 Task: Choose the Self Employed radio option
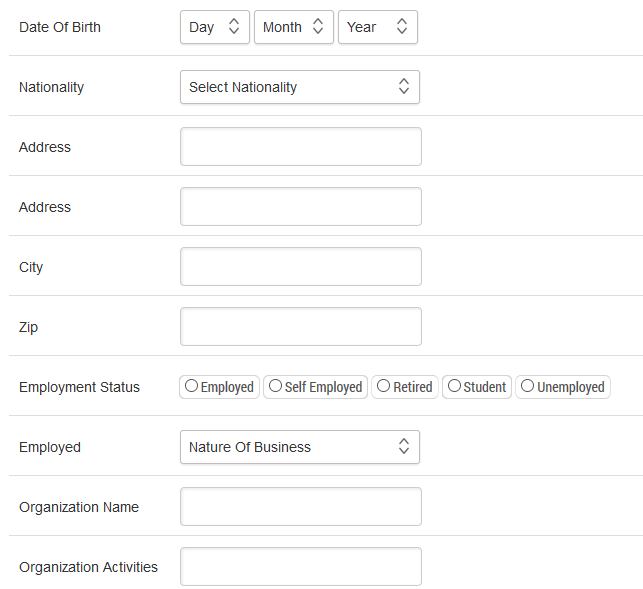tap(275, 386)
